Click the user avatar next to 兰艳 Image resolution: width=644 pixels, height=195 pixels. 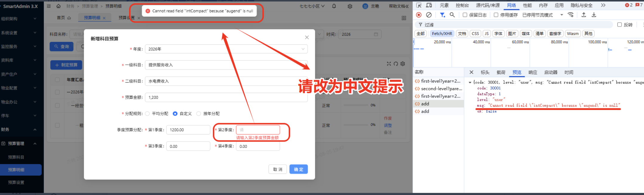coord(365,6)
